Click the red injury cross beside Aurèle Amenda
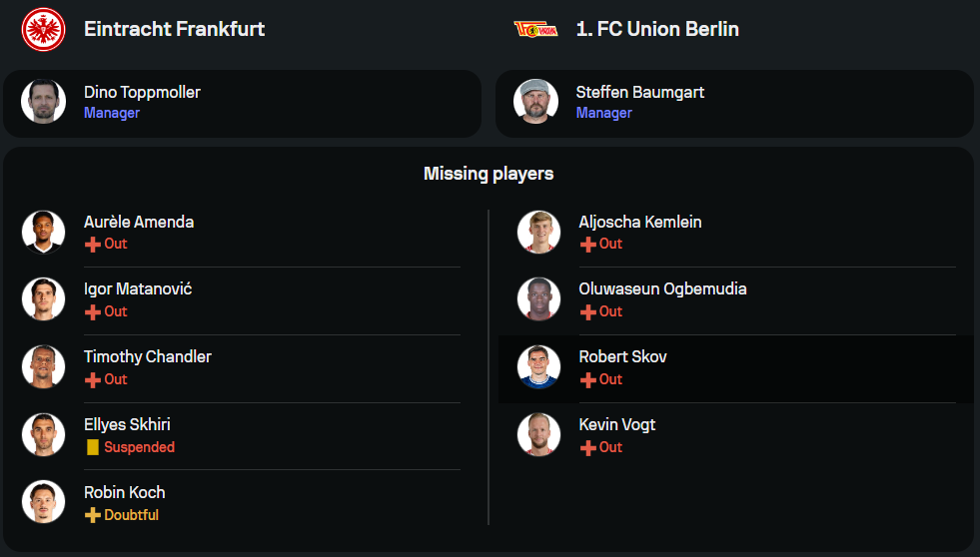 93,245
